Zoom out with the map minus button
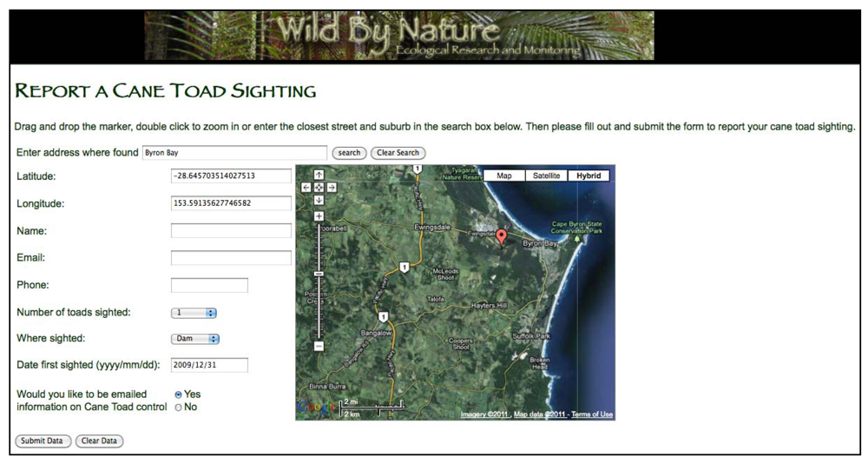868x464 pixels. pos(319,346)
